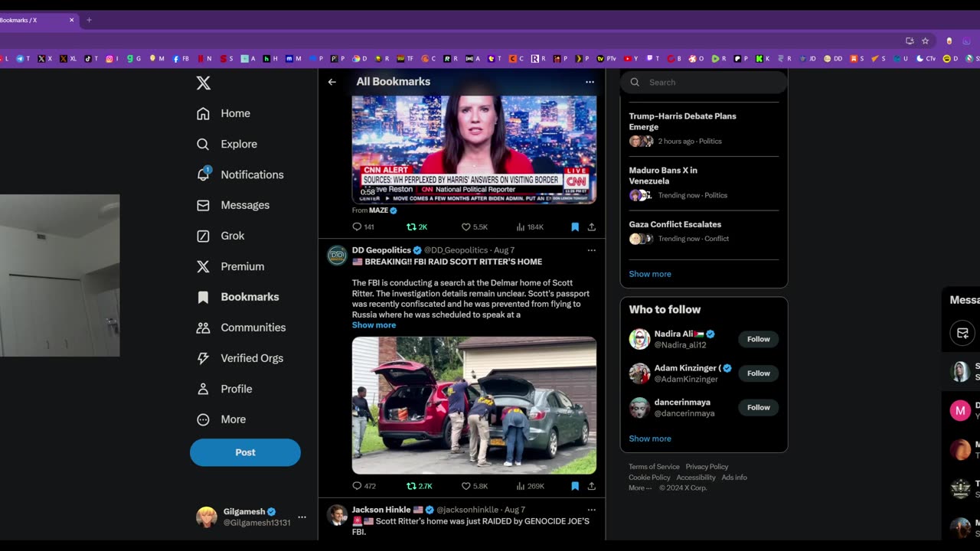Open the DD Geopolitics profile avatar
This screenshot has width=980, height=551.
337,256
